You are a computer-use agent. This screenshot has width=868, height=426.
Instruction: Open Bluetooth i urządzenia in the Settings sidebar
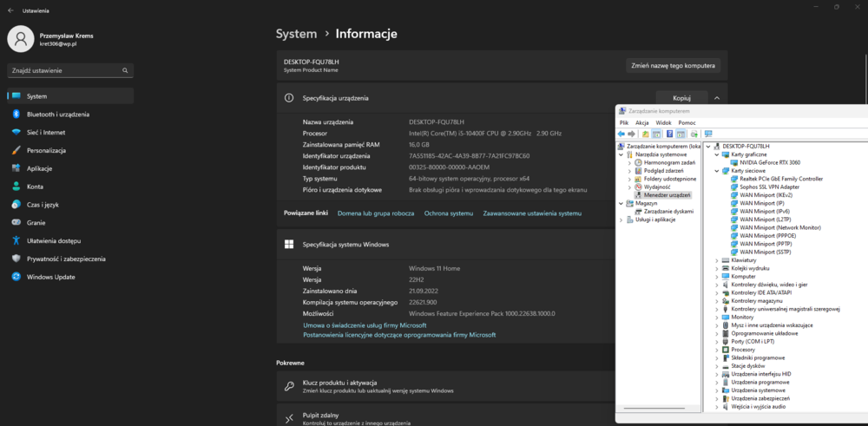(57, 115)
